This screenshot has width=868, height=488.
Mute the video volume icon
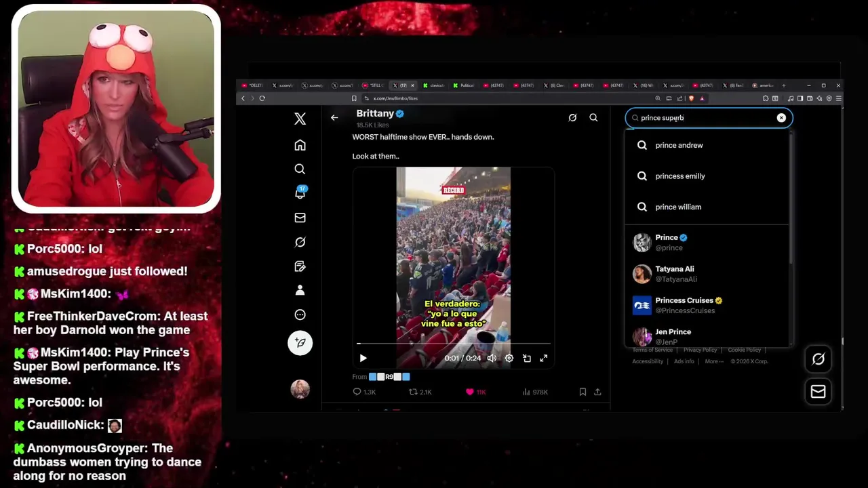tap(492, 358)
